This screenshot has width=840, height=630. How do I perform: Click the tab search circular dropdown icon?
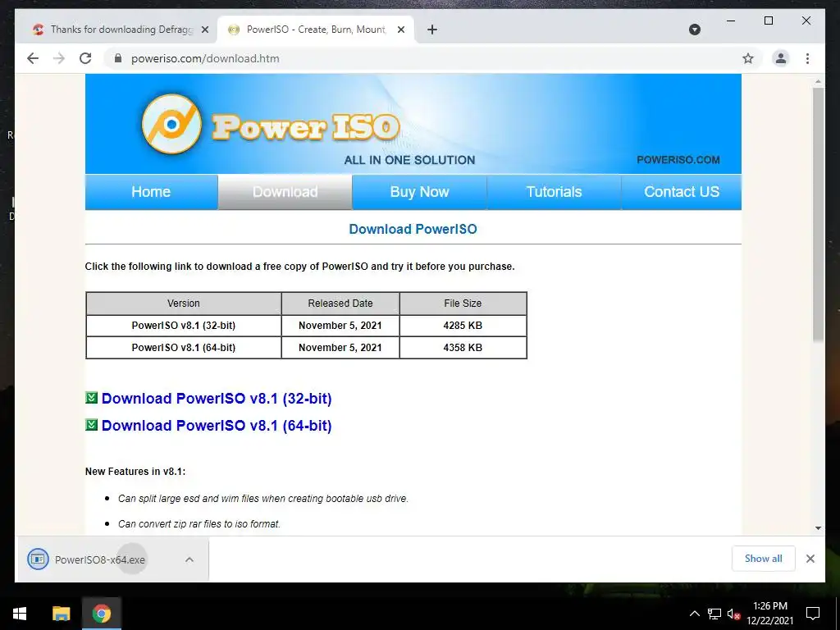(694, 30)
